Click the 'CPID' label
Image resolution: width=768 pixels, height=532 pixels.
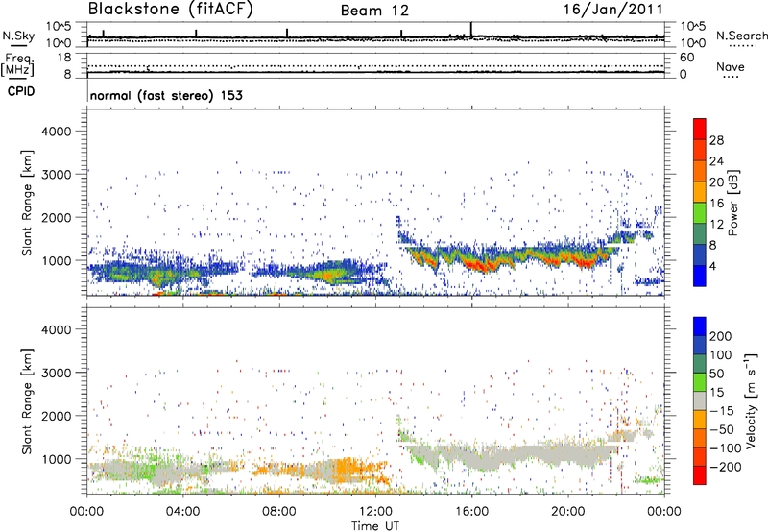pos(21,91)
